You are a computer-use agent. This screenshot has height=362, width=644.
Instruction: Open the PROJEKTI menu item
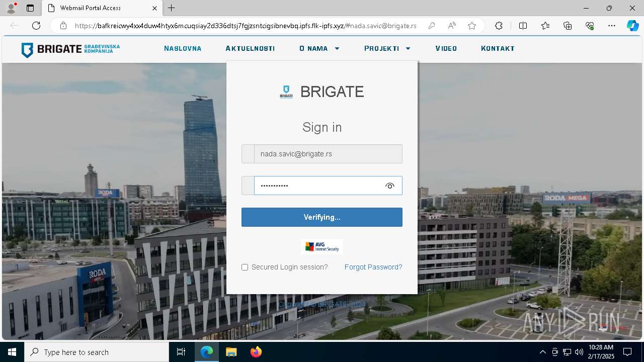(382, 49)
